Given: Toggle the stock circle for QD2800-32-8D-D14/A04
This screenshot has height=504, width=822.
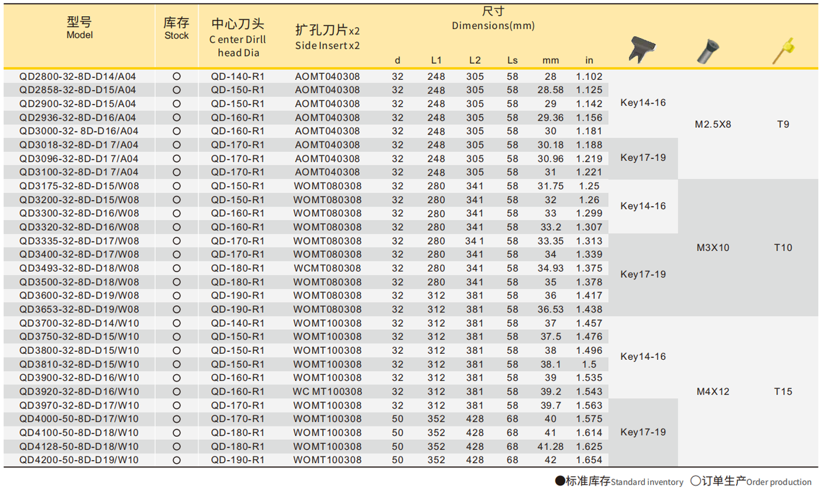Looking at the screenshot, I should click(176, 76).
